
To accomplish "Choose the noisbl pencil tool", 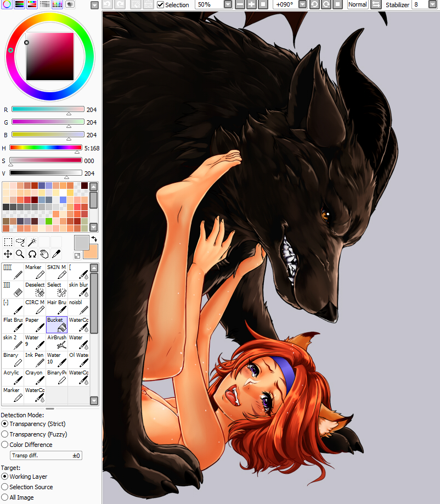I will (78, 307).
